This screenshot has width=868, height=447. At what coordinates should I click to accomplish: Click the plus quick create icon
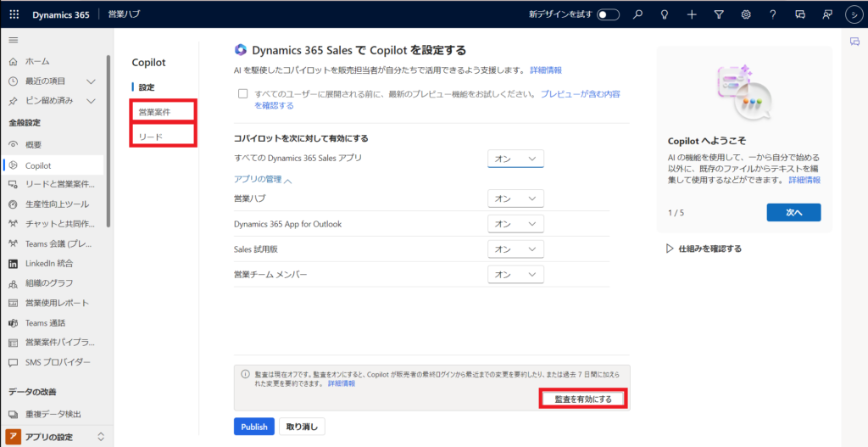point(692,14)
